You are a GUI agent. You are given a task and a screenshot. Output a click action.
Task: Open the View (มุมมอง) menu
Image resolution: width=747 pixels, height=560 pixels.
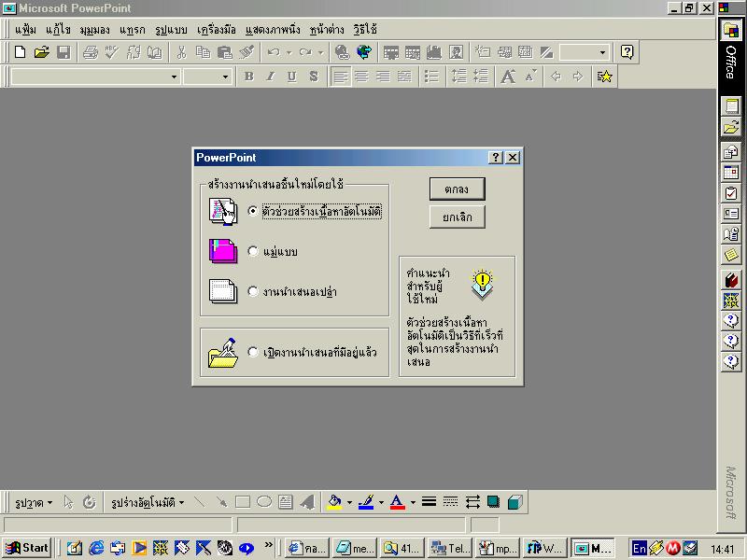(x=94, y=30)
